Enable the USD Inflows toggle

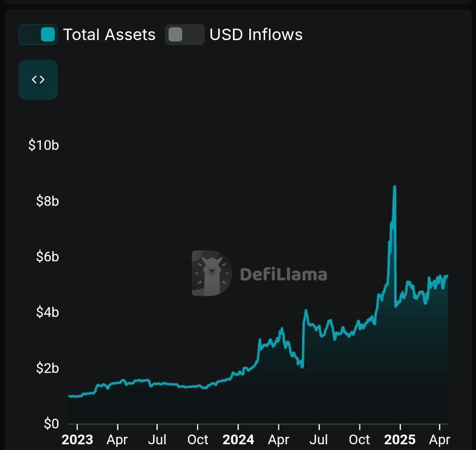coord(184,34)
